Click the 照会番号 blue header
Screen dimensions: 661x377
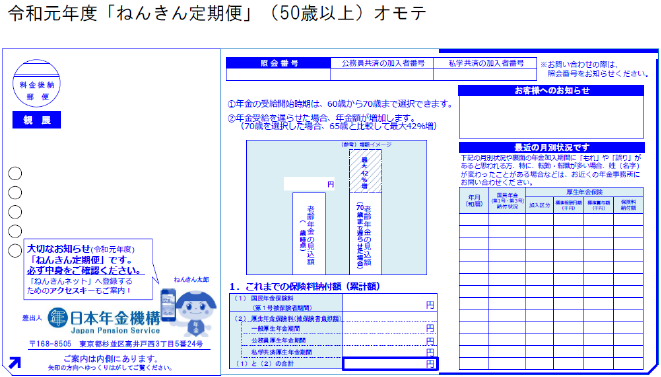point(279,63)
